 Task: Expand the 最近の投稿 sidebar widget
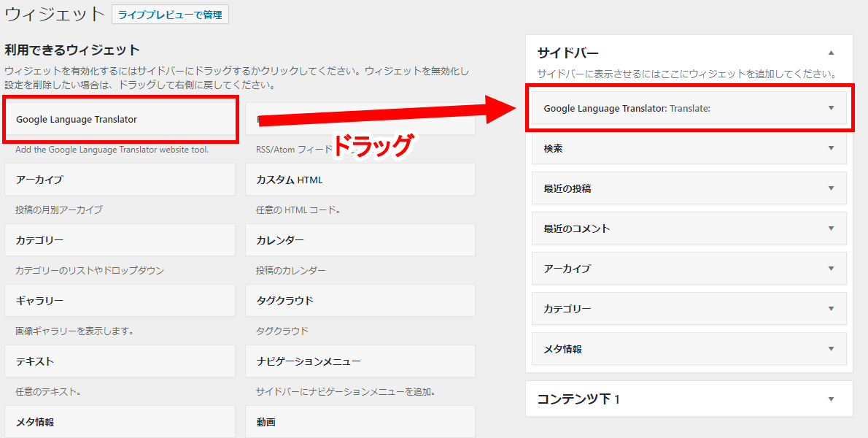click(x=830, y=188)
